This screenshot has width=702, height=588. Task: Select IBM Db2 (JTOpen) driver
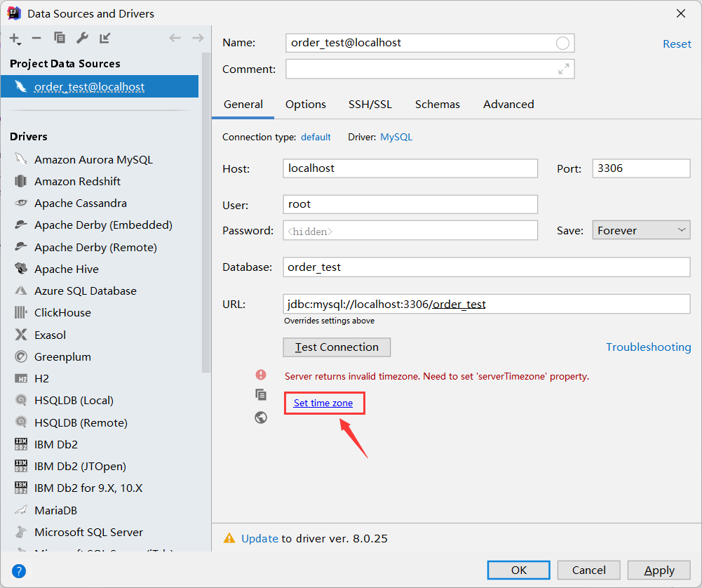(80, 467)
